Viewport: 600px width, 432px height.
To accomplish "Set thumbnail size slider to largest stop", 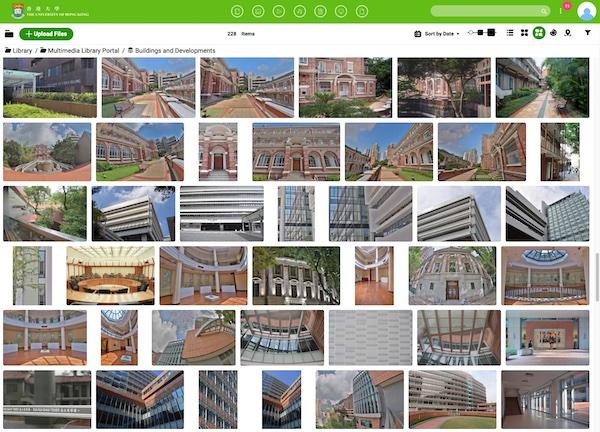I will click(491, 33).
